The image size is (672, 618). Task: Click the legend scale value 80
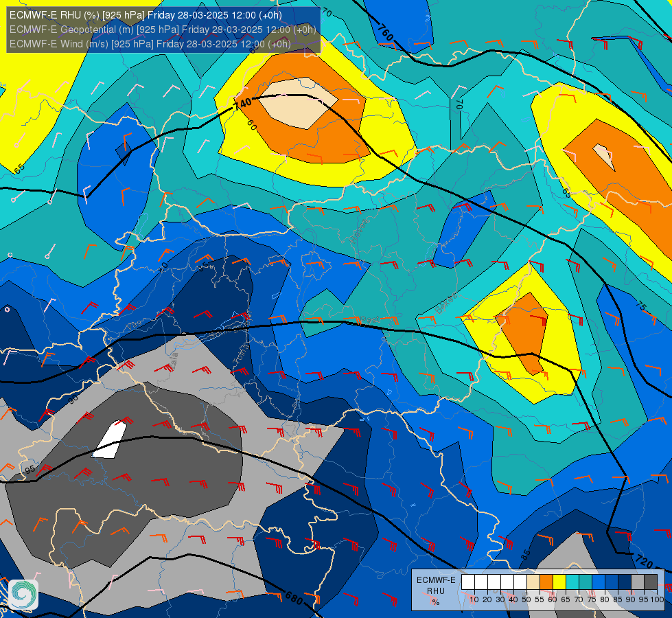pos(605,599)
